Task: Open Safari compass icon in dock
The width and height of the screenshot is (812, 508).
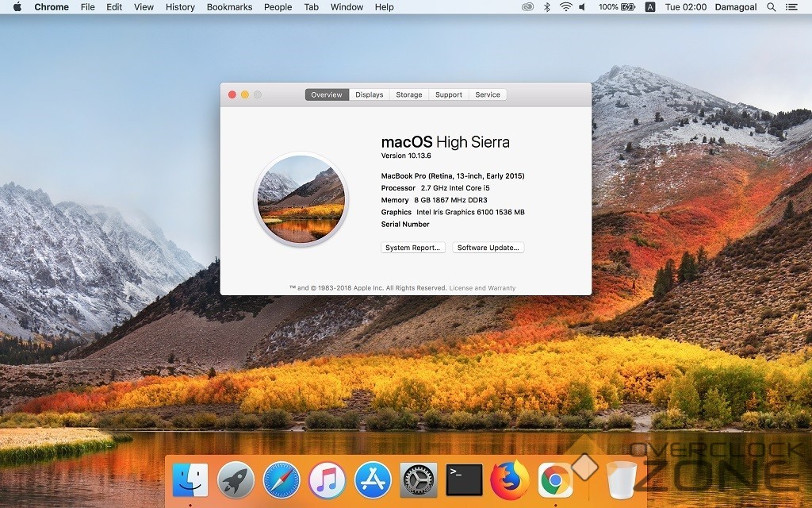Action: pos(282,479)
